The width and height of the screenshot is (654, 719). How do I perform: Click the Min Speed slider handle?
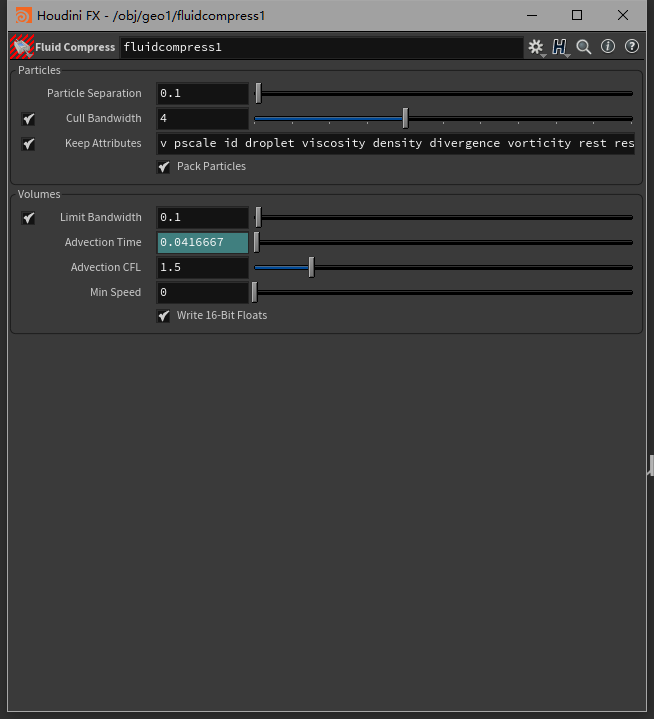(255, 292)
